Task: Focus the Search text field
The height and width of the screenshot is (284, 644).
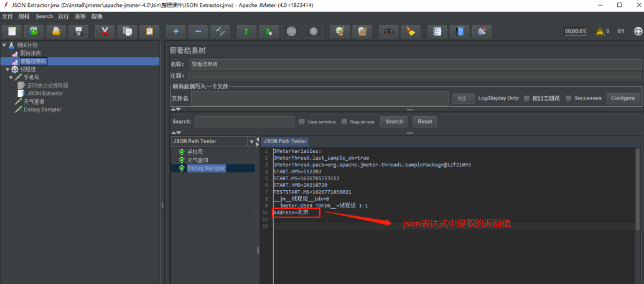Action: [x=245, y=122]
